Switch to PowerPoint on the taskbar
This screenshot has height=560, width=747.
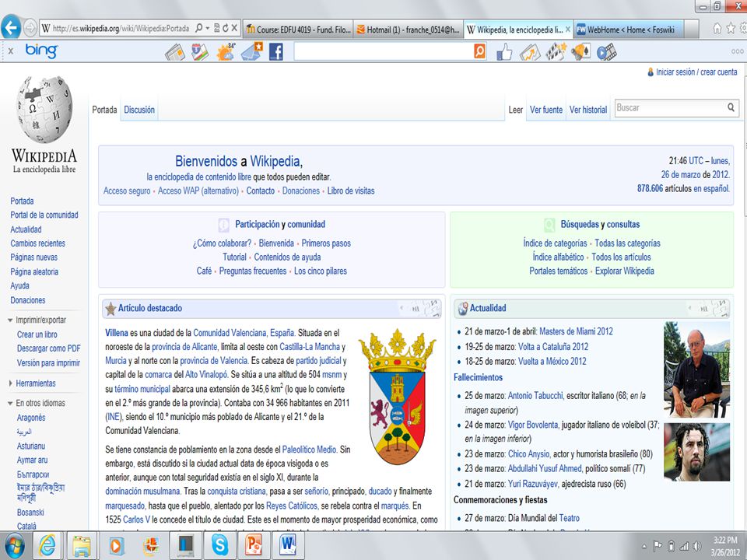coord(254,546)
